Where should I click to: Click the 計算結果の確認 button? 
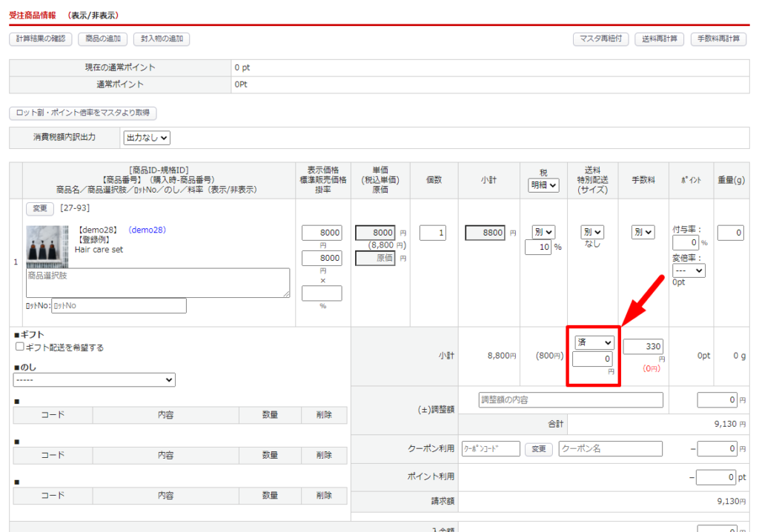[x=41, y=39]
